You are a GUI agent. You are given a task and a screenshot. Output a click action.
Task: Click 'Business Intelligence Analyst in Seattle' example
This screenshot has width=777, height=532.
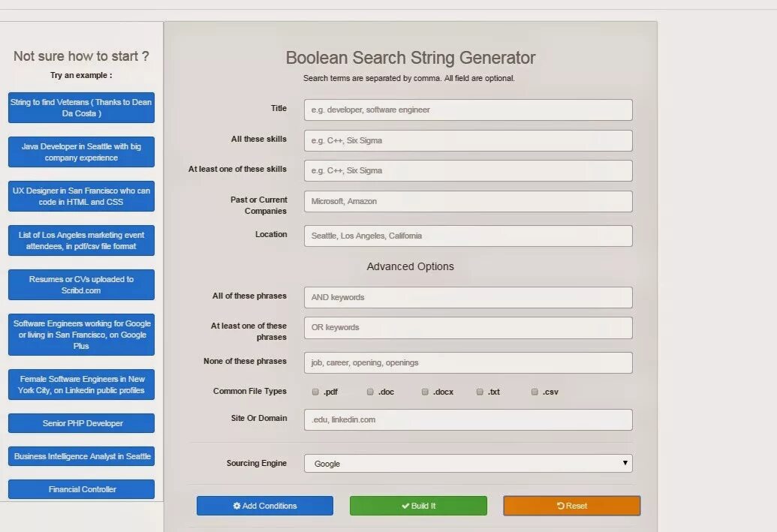[x=81, y=455]
